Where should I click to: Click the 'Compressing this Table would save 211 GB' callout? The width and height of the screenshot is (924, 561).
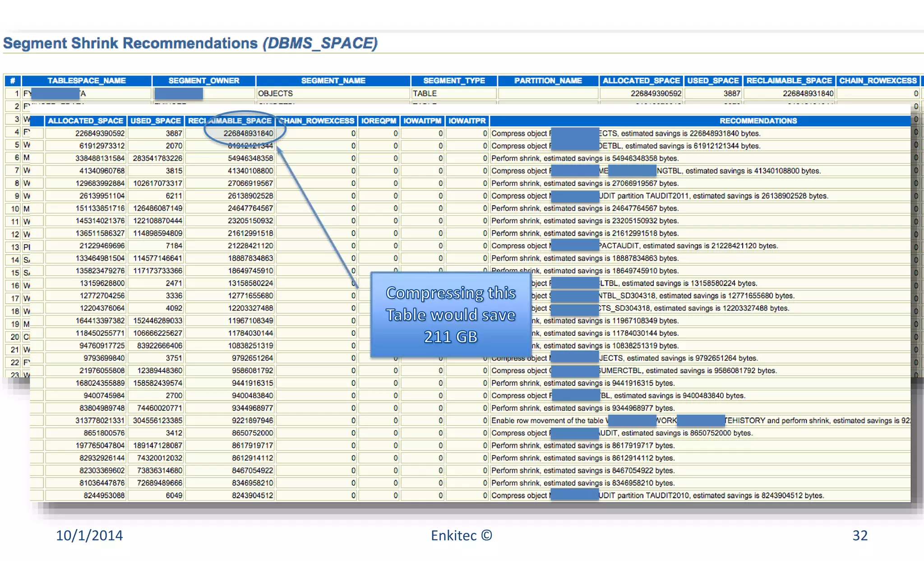[450, 315]
